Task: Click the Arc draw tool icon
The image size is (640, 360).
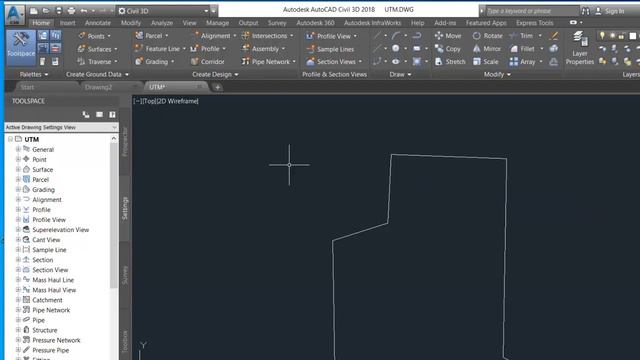Action: [396, 36]
